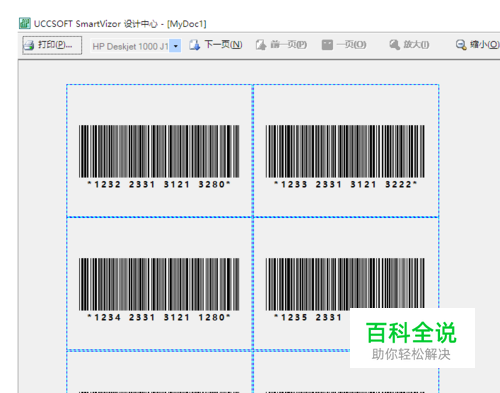Click the text *1234 2331 3121 1280*
500x393 pixels.
click(159, 317)
